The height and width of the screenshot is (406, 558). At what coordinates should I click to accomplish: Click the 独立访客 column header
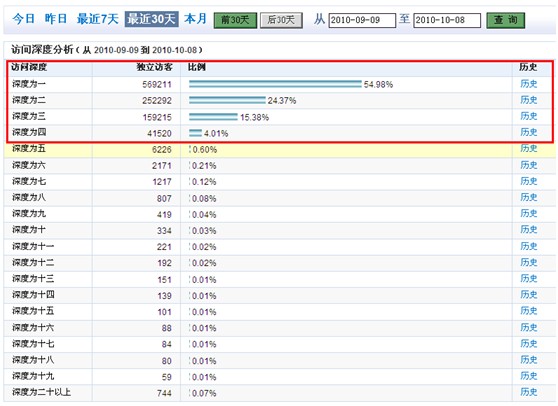pos(154,67)
